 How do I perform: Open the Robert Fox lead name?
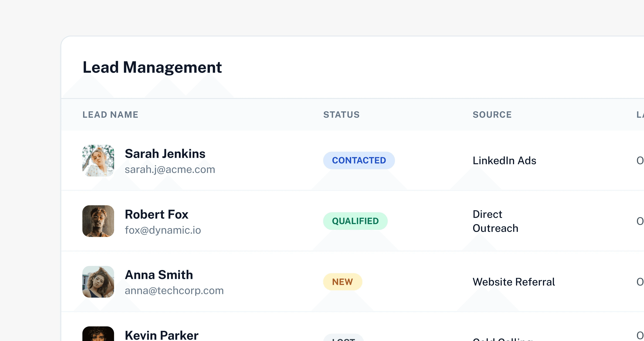click(156, 214)
